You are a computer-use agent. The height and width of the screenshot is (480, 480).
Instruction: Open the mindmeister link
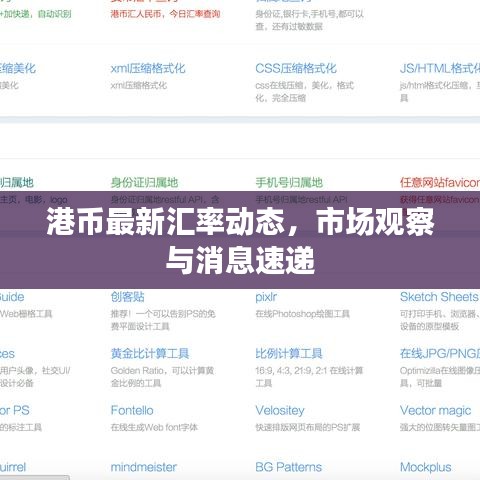click(143, 467)
